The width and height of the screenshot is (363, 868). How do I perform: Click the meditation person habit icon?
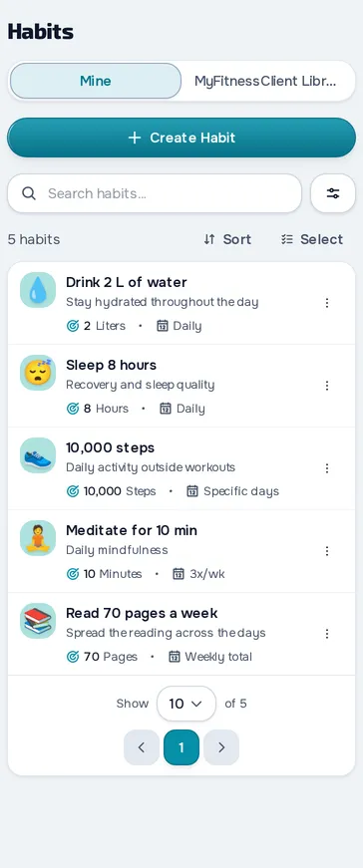click(38, 537)
